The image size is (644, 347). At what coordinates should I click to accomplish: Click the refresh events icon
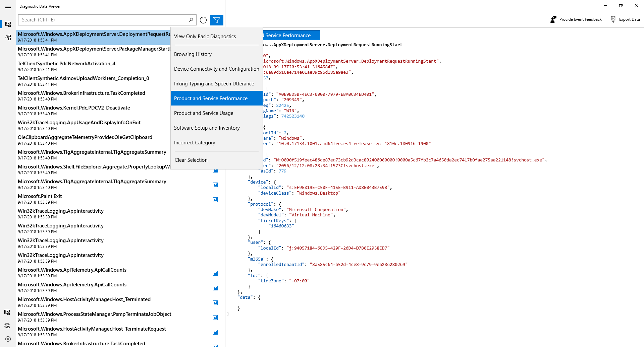[x=203, y=20]
